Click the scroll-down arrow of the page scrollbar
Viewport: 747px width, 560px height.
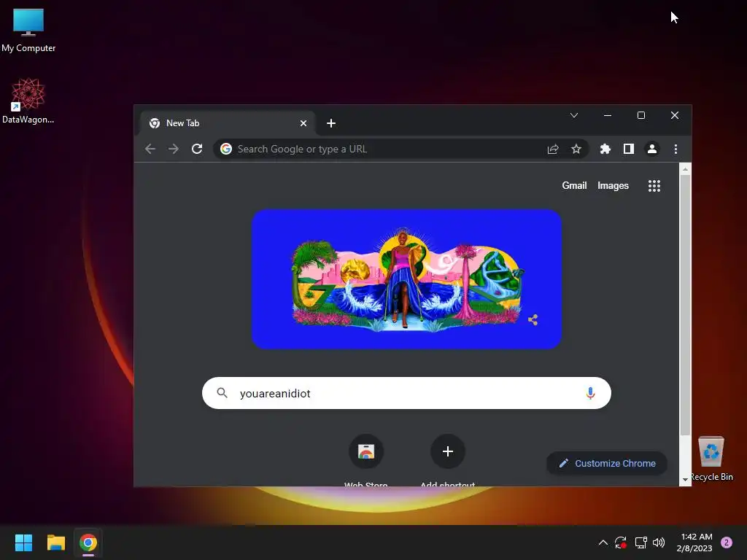(x=685, y=480)
